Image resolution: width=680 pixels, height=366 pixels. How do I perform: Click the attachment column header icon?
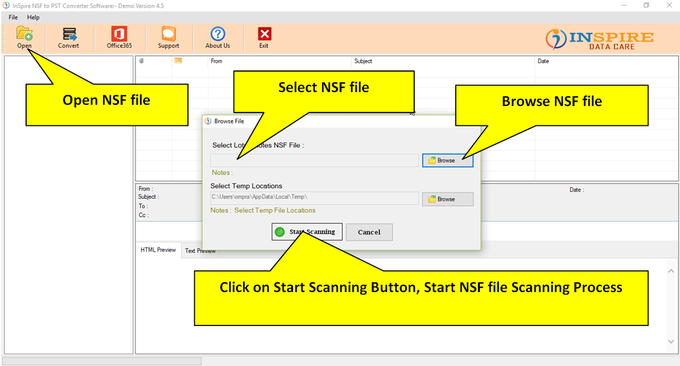click(x=142, y=61)
